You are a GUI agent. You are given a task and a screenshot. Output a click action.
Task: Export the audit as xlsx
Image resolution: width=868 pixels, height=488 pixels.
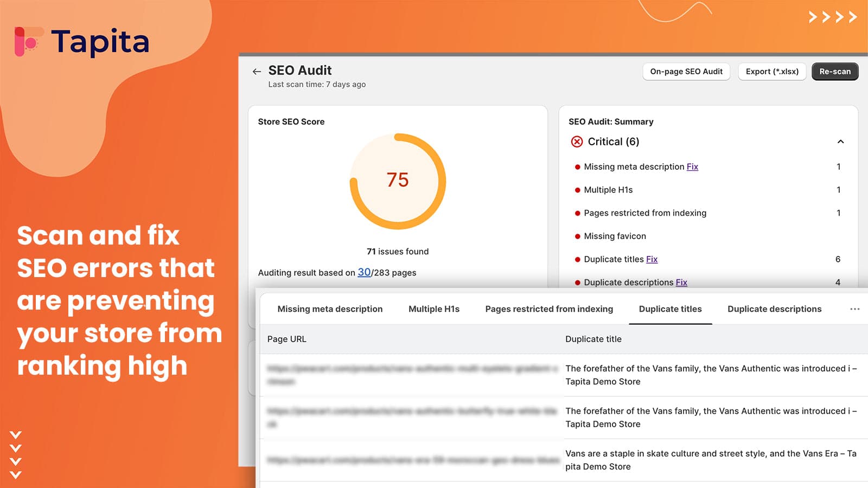pos(772,71)
